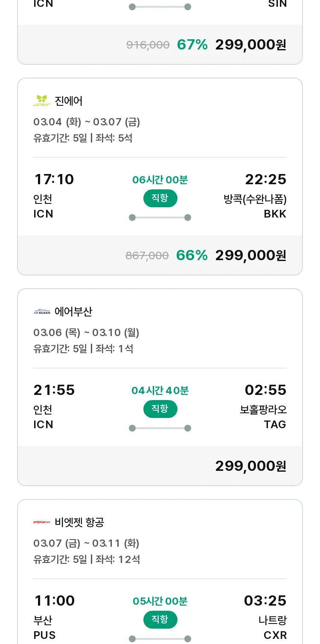The width and height of the screenshot is (320, 644).
Task: Click the route line for ICN to BKK
Action: [x=160, y=218]
